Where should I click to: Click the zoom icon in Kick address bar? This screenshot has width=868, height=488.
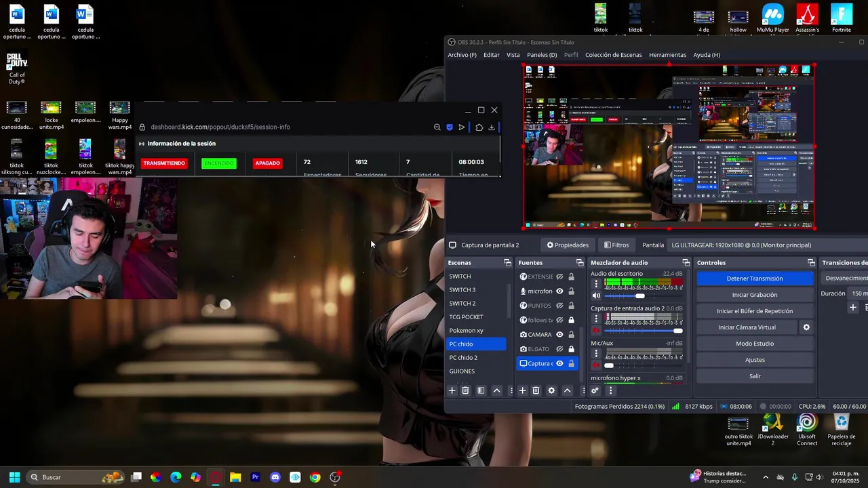[x=437, y=127]
